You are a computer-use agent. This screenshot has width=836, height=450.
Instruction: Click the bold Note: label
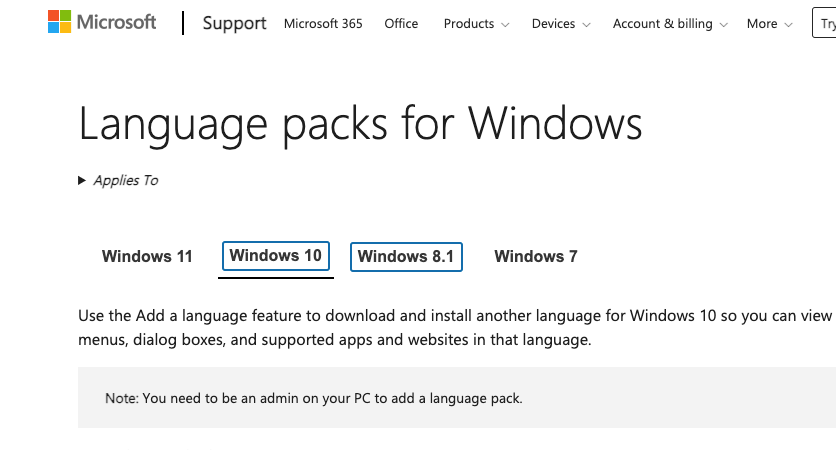[122, 398]
